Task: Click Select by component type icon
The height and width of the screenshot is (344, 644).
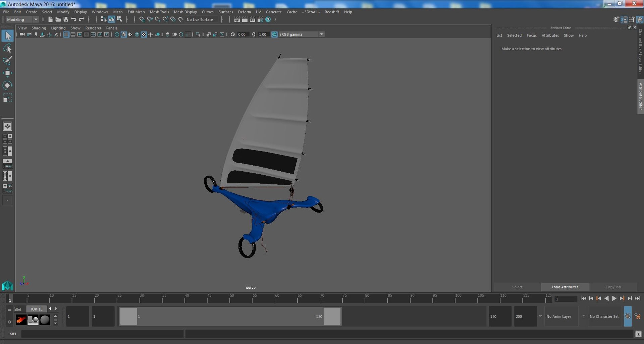Action: point(119,19)
